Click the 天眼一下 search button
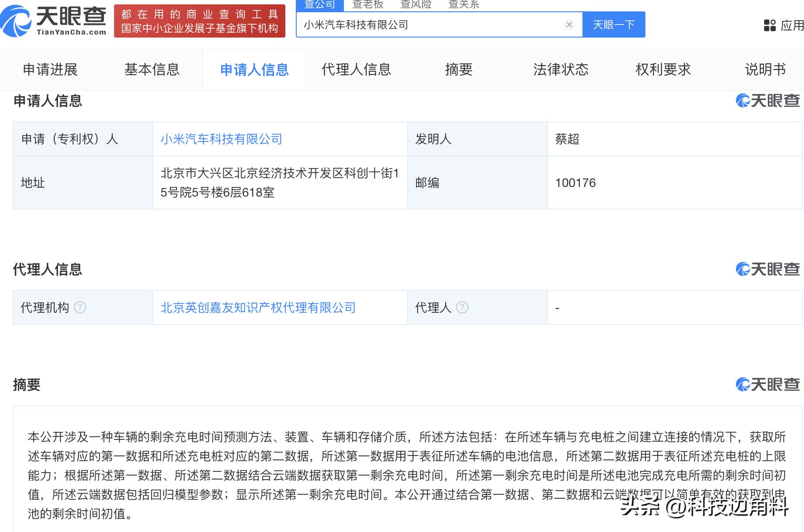This screenshot has height=532, width=804. point(613,24)
